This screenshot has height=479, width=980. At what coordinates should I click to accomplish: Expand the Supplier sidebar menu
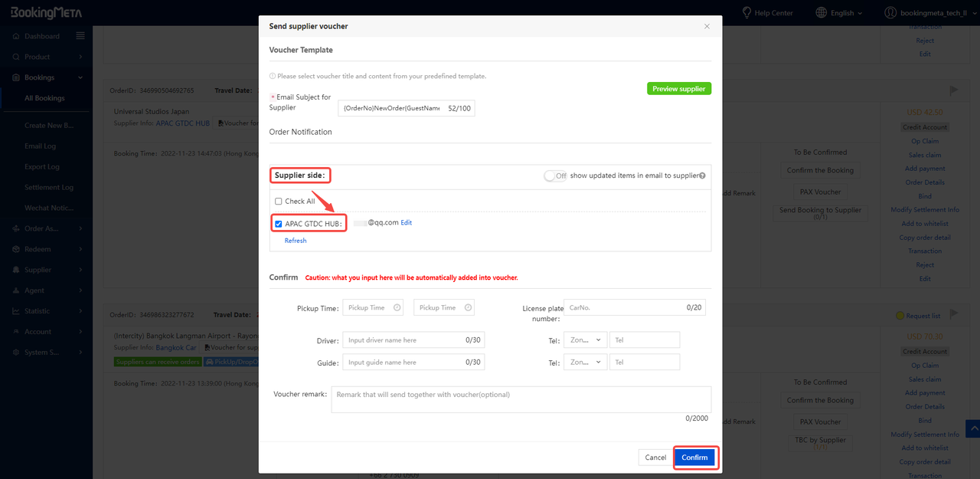[46, 270]
